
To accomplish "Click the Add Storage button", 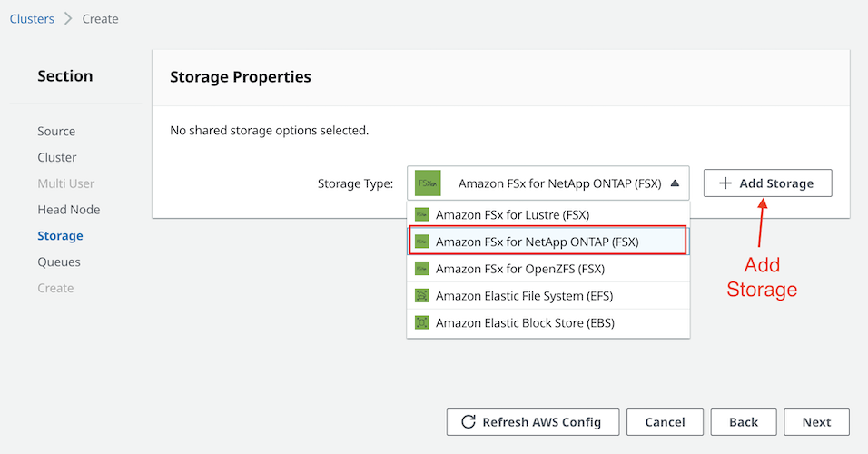I will coord(768,183).
